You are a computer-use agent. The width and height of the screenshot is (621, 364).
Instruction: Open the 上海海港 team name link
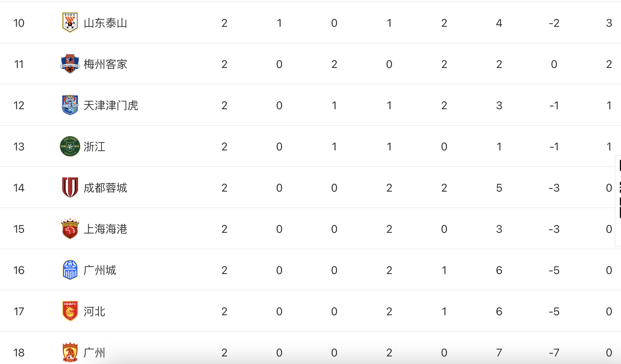105,229
